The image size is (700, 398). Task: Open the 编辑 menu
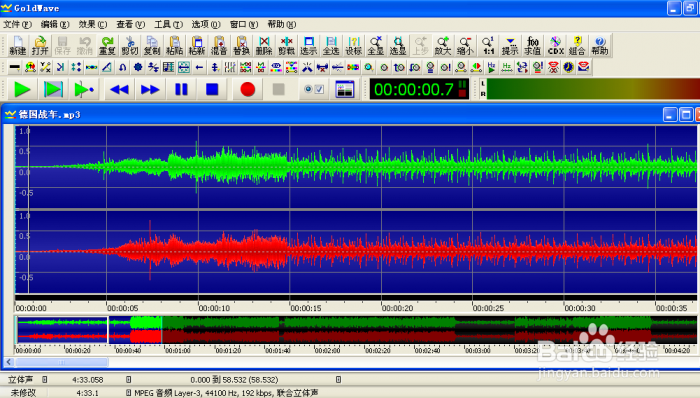click(x=55, y=25)
